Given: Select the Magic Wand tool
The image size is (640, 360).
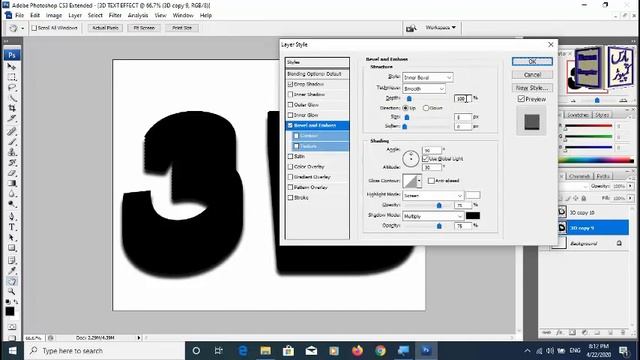Looking at the screenshot, I should point(12,98).
